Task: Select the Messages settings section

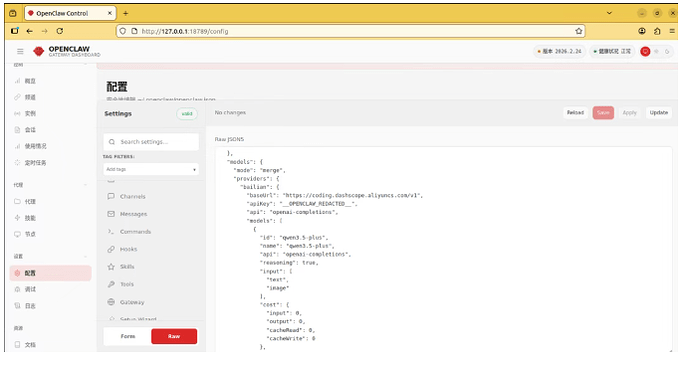Action: point(151,214)
